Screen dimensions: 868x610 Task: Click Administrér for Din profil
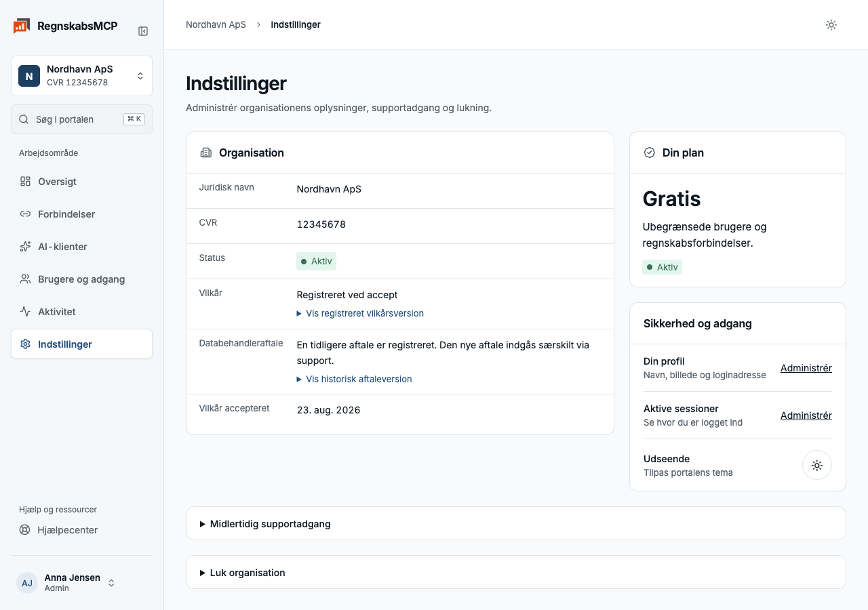tap(806, 368)
